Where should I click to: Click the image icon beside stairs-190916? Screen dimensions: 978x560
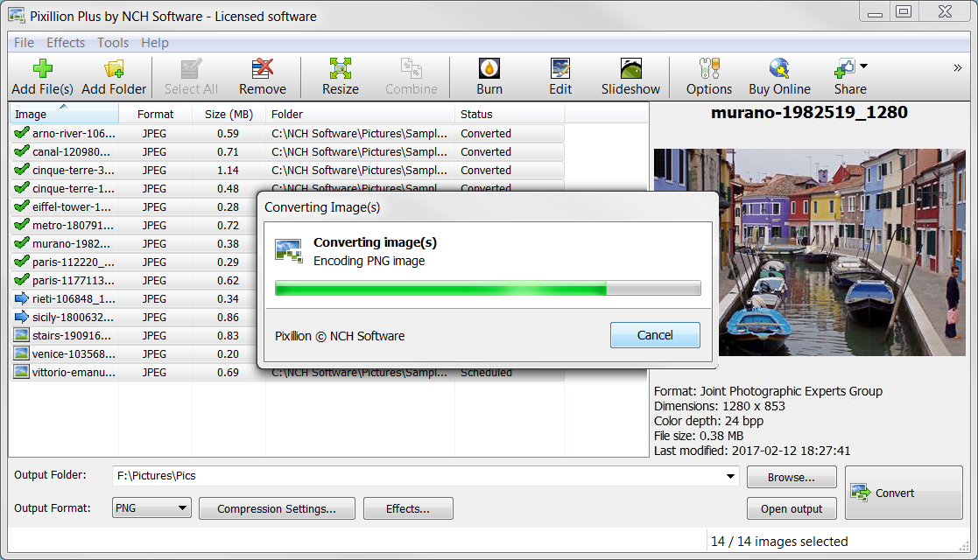[22, 335]
